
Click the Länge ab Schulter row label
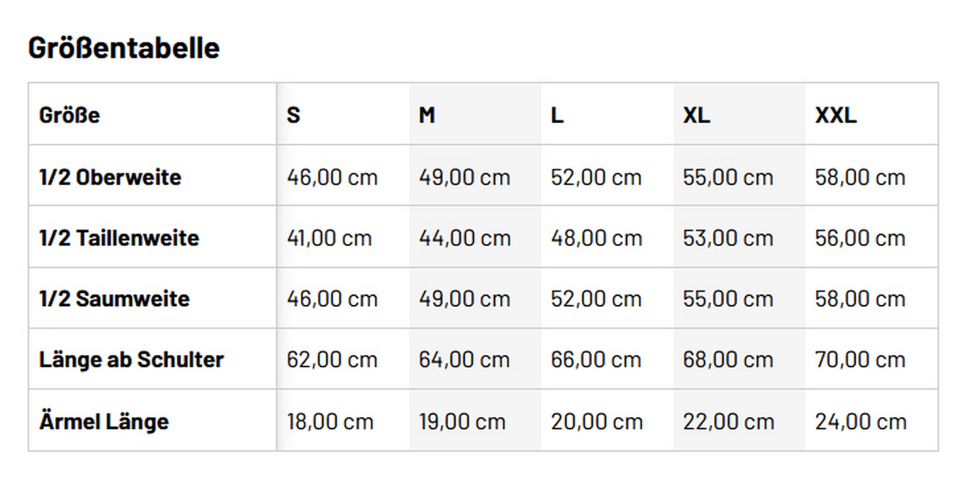click(131, 360)
